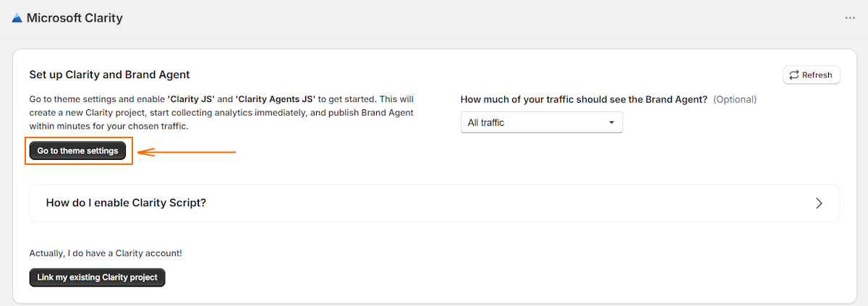This screenshot has height=306, width=868.
Task: Click the Microsoft Clarity title text
Action: coord(75,18)
